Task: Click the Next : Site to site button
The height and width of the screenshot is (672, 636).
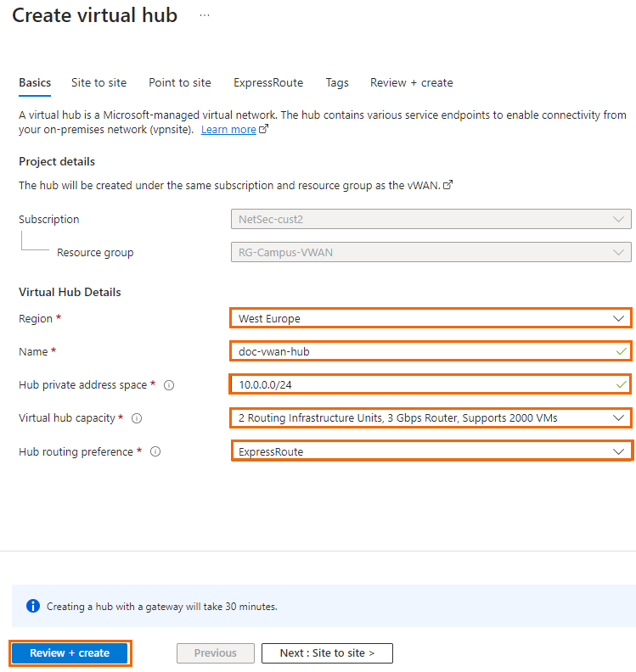Action: (327, 652)
